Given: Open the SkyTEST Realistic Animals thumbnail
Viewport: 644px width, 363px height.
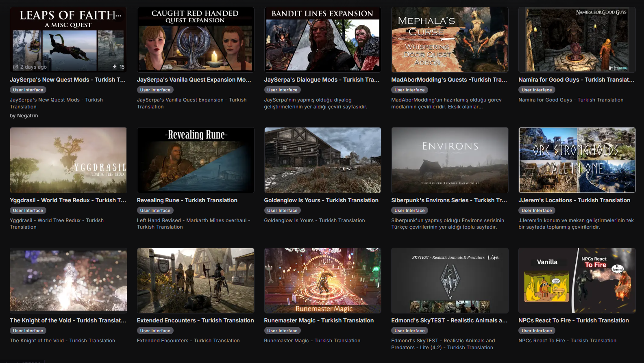Looking at the screenshot, I should 450,281.
